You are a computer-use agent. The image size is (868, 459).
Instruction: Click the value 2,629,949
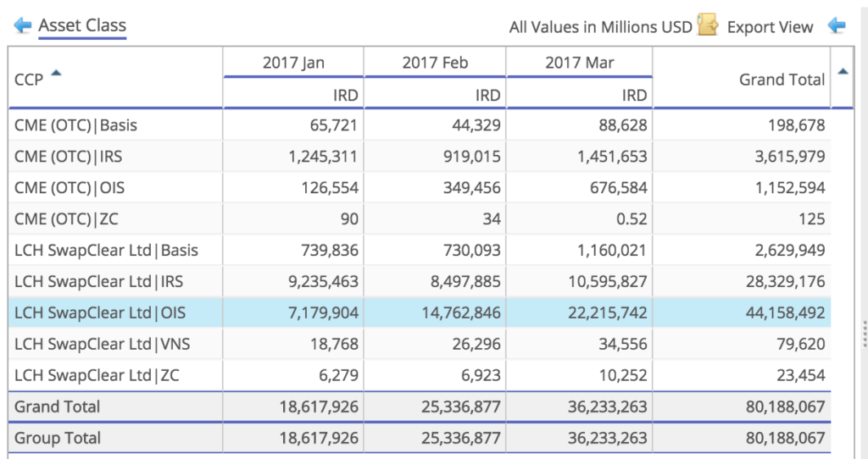(x=790, y=251)
